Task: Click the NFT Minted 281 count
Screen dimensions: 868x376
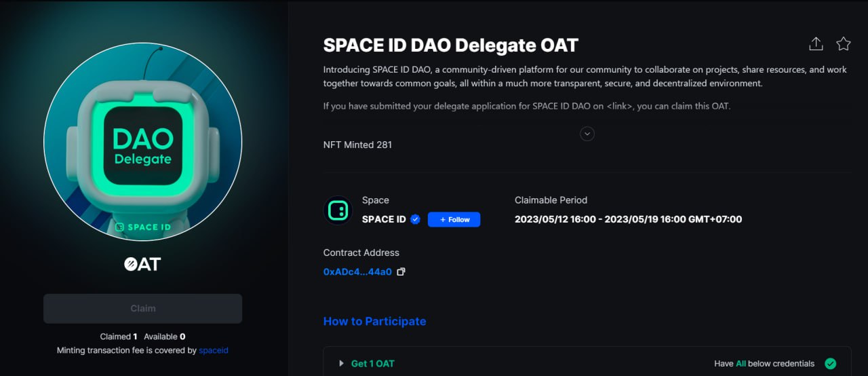Action: tap(357, 145)
